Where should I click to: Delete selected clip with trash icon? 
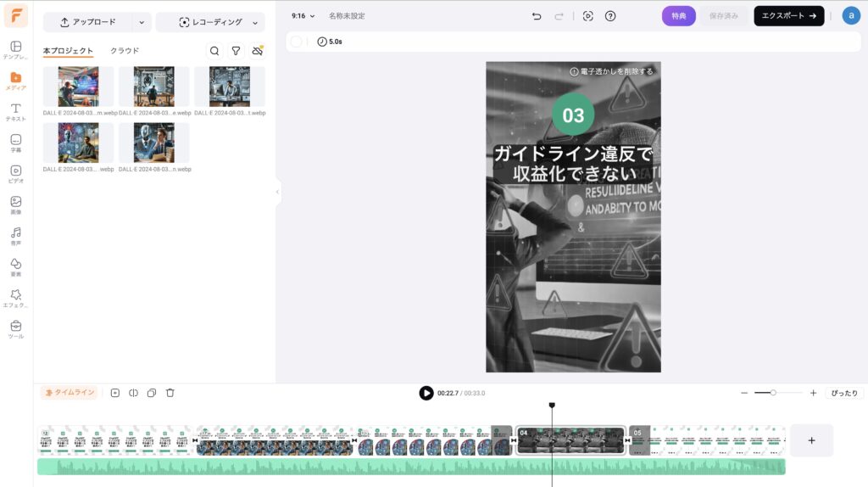tap(170, 393)
